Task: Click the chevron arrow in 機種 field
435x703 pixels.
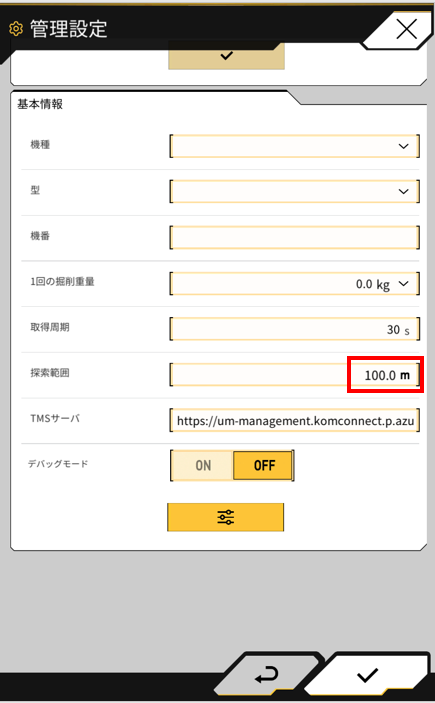Action: tap(404, 146)
